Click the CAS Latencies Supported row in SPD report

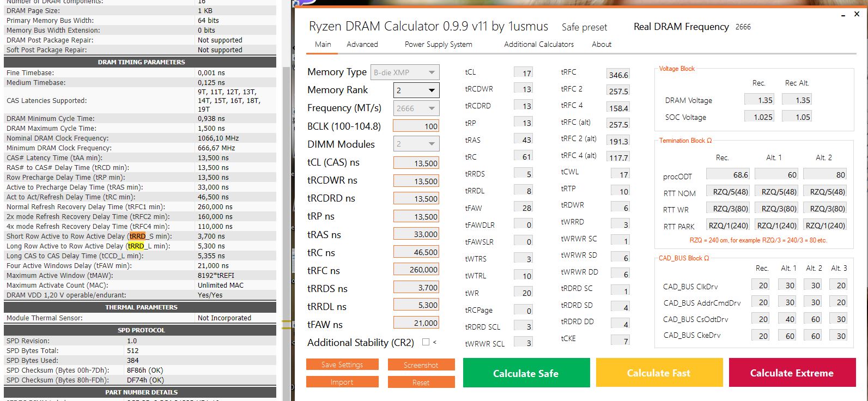coord(140,101)
